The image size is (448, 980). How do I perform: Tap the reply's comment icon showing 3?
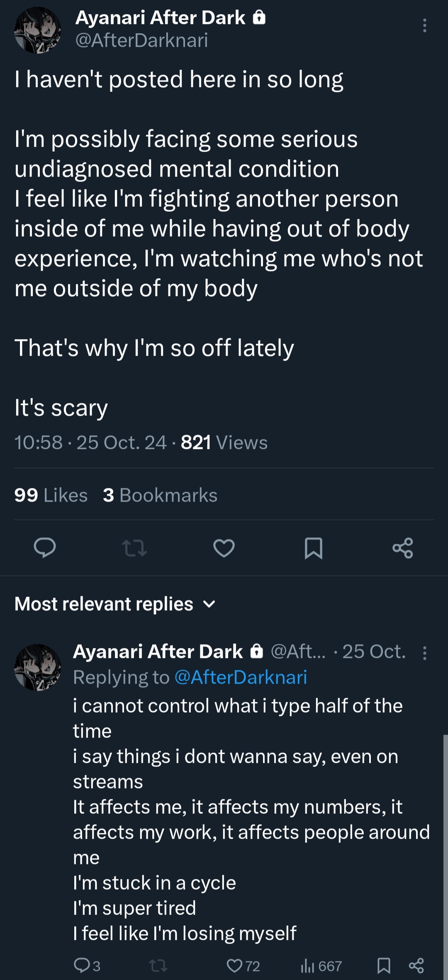[x=87, y=965]
